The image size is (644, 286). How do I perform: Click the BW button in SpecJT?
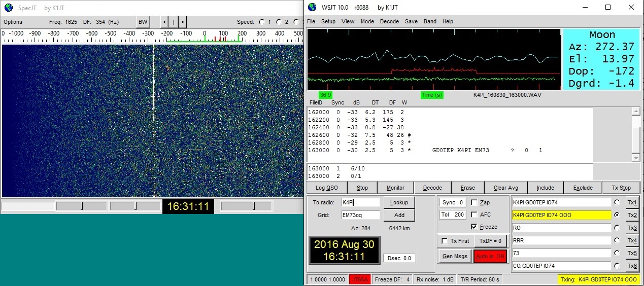tap(143, 22)
